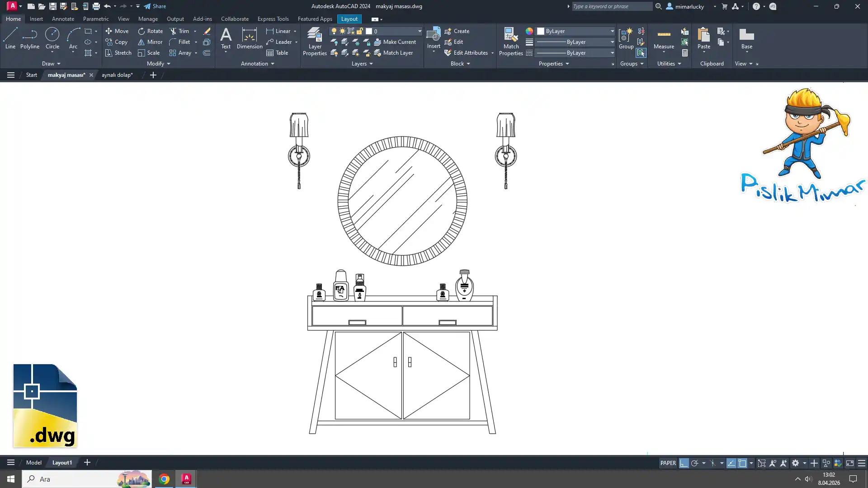Open Layer Properties manager
The width and height of the screenshot is (868, 488).
(x=315, y=41)
